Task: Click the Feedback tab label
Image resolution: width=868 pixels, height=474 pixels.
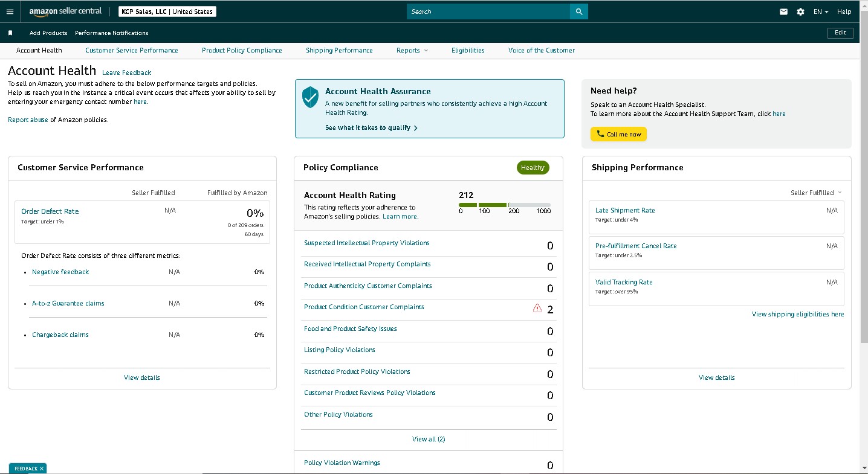Action: [x=26, y=469]
